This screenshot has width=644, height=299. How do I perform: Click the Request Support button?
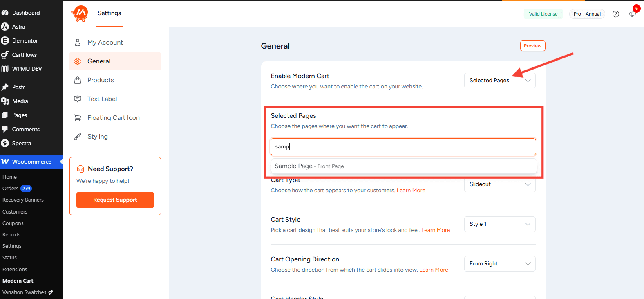tap(115, 200)
